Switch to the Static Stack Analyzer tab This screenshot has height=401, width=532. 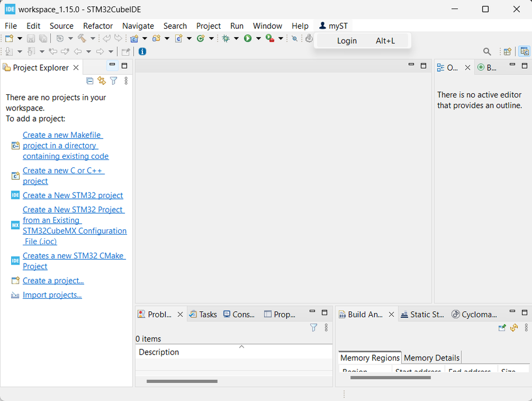pos(422,315)
